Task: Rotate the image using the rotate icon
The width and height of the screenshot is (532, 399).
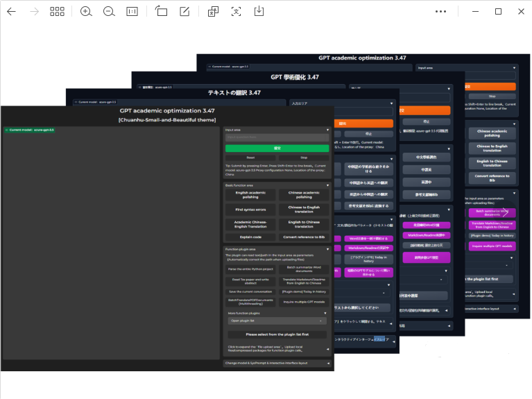Action: (x=161, y=11)
